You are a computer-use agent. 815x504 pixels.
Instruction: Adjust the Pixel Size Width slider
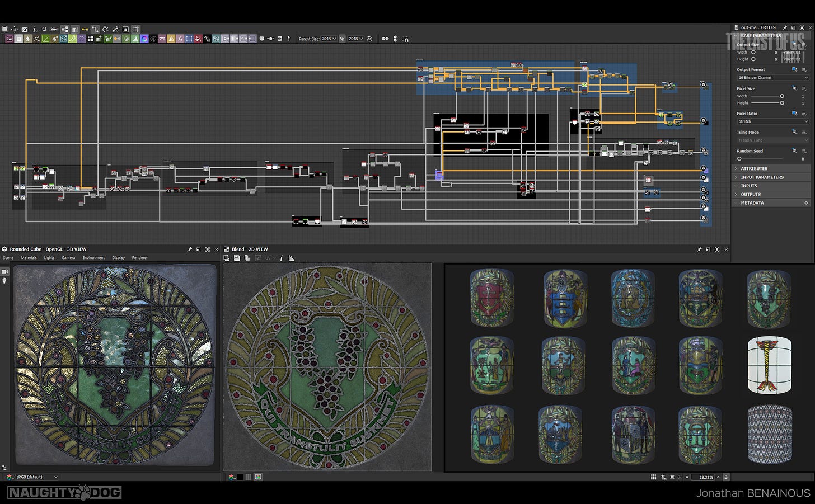pyautogui.click(x=767, y=96)
